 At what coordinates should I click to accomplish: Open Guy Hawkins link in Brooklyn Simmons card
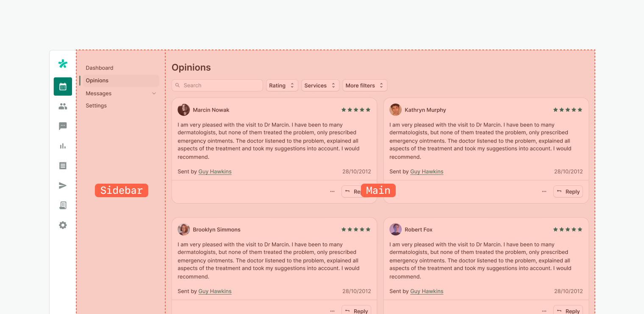point(215,291)
